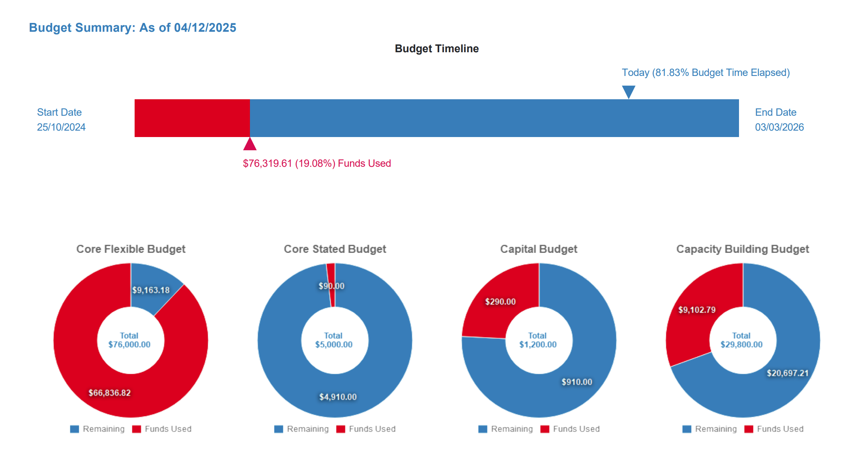Click the blue Today triangle marker
This screenshot has height=475, width=868.
(x=628, y=91)
